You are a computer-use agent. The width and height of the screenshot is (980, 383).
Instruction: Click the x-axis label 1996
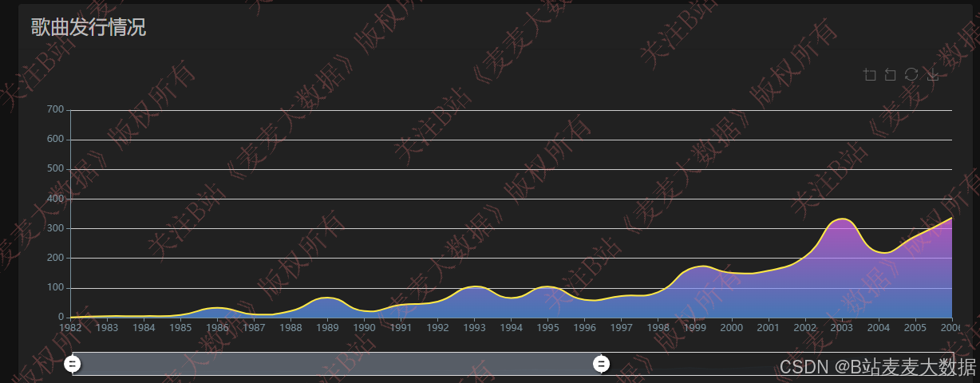click(584, 327)
